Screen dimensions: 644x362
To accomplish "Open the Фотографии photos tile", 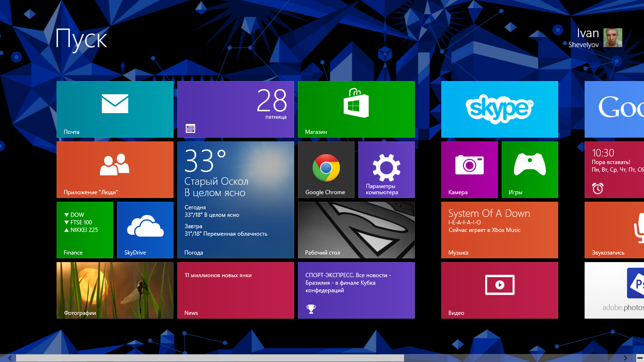I will pyautogui.click(x=115, y=290).
